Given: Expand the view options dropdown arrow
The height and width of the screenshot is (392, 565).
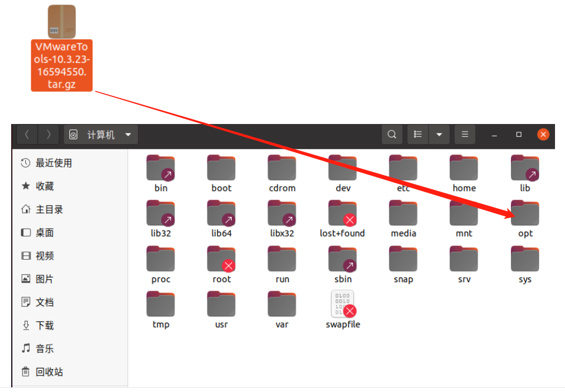Looking at the screenshot, I should click(x=439, y=135).
